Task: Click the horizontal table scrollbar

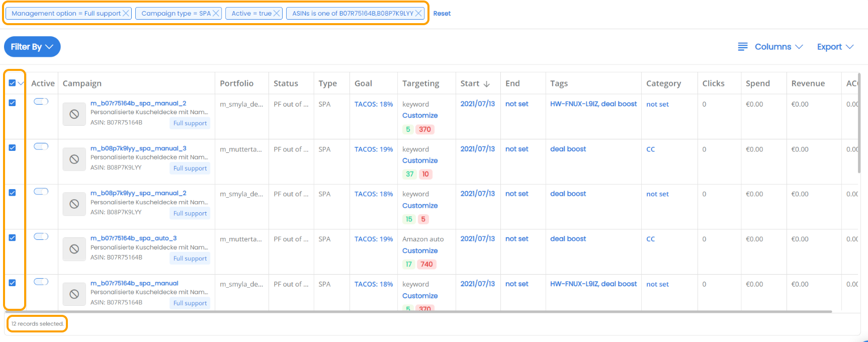Action: click(418, 312)
